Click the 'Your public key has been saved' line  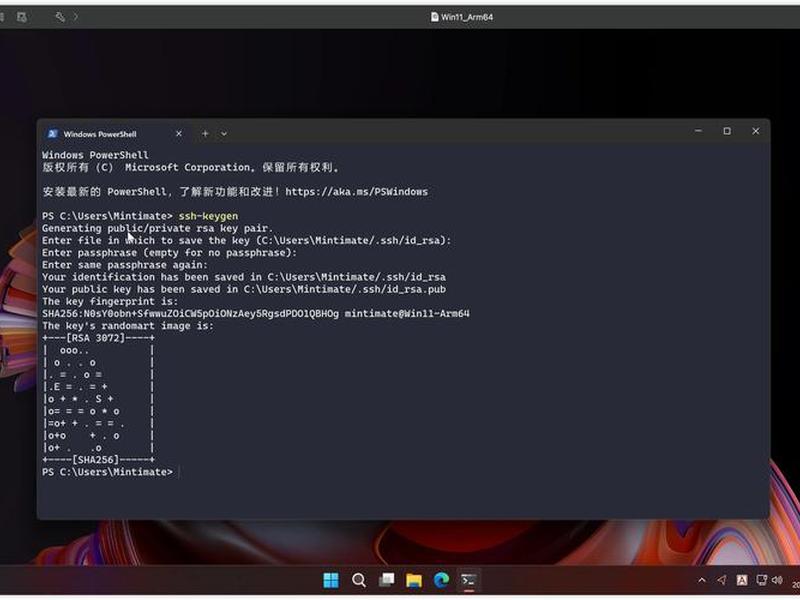[244, 289]
